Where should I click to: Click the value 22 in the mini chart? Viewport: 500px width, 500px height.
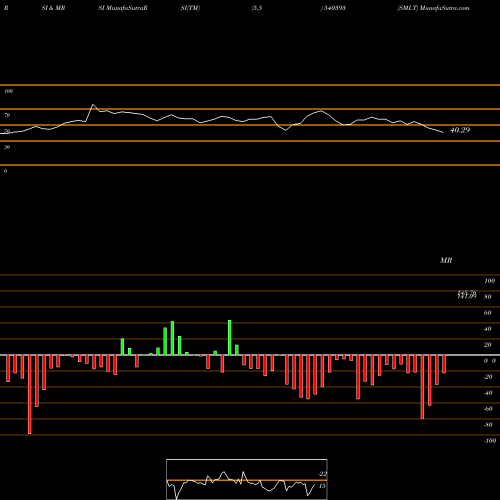click(x=322, y=474)
